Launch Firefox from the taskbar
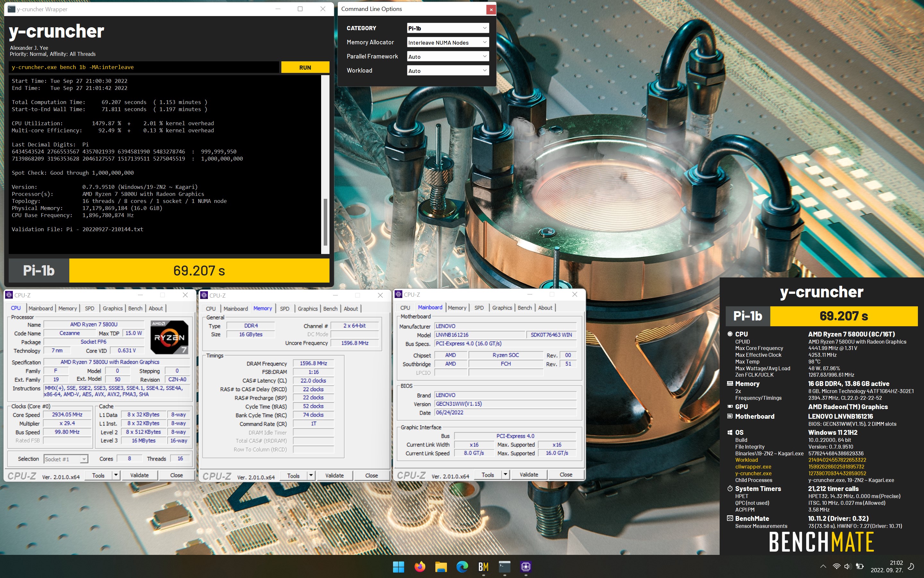Image resolution: width=924 pixels, height=578 pixels. click(420, 566)
